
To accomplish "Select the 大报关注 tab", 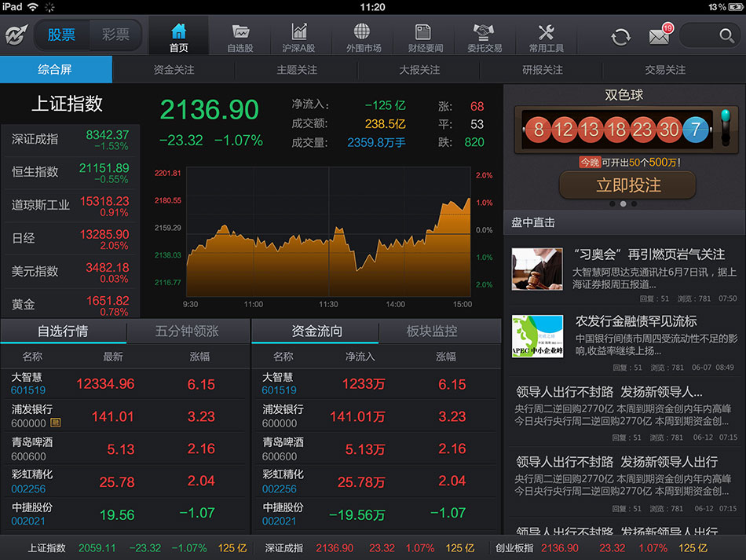I will (419, 69).
